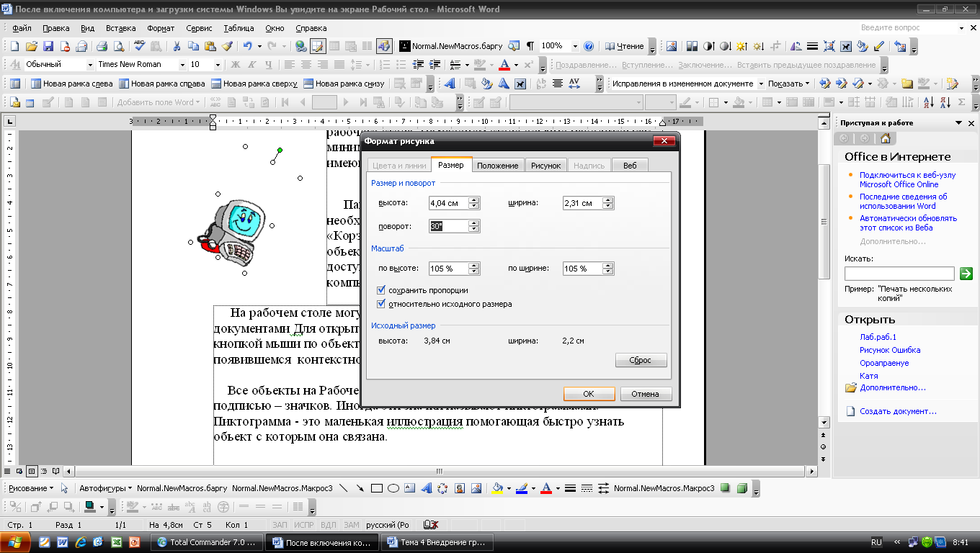Open the 'Рисование' drawing menu

pos(31,488)
